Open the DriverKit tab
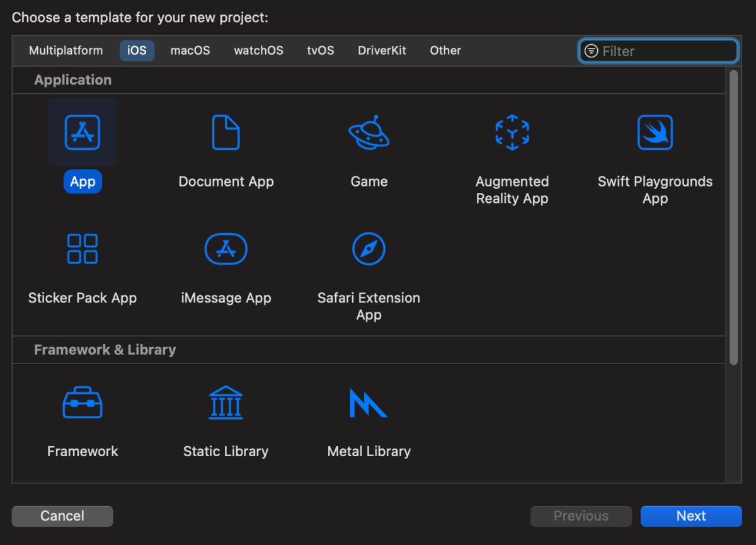 (382, 50)
